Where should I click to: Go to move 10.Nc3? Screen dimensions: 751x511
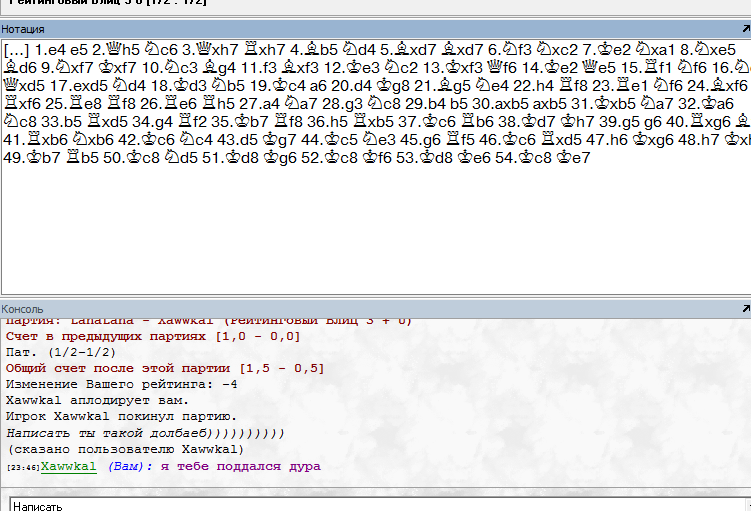[170, 68]
